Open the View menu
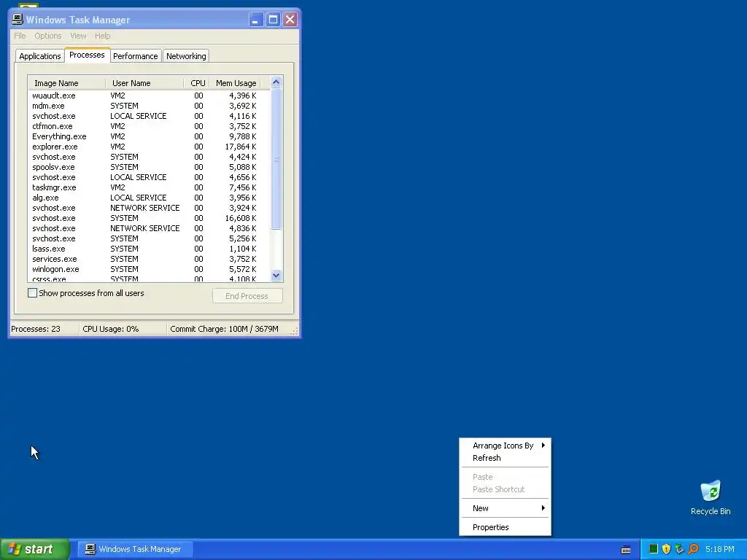The image size is (747, 560). click(x=78, y=36)
